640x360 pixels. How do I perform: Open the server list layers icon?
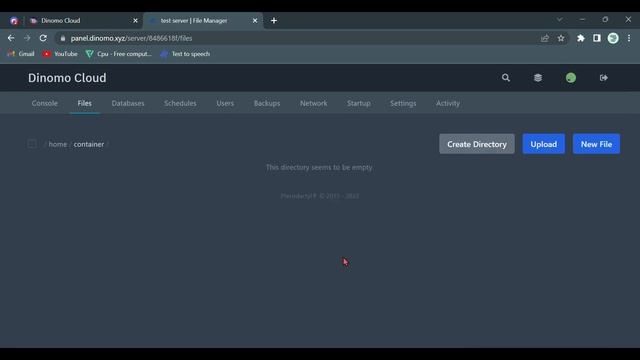tap(538, 78)
